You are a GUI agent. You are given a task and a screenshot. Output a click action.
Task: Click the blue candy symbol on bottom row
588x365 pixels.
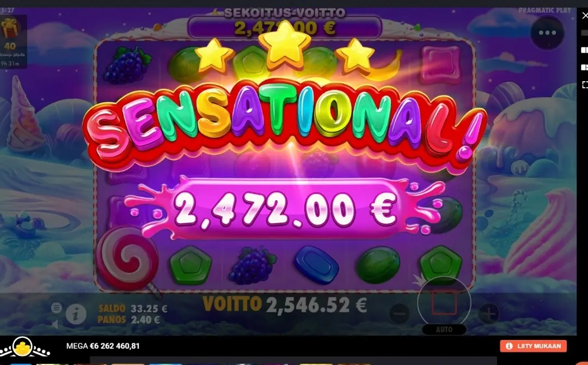coord(316,265)
